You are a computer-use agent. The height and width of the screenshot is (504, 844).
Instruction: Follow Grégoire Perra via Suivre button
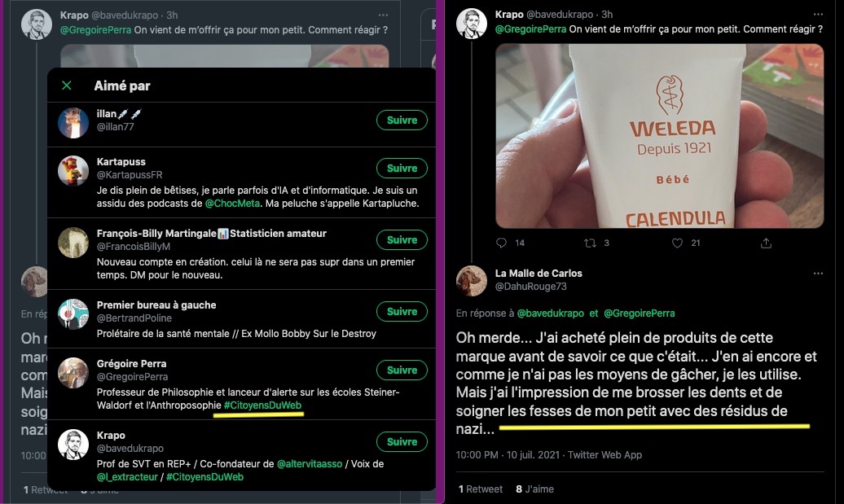click(402, 370)
